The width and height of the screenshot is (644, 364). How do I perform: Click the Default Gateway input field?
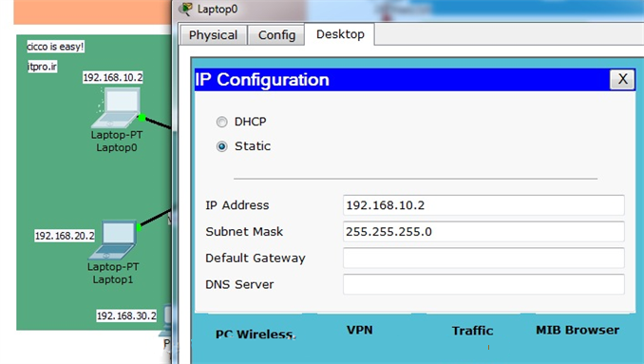coord(483,258)
